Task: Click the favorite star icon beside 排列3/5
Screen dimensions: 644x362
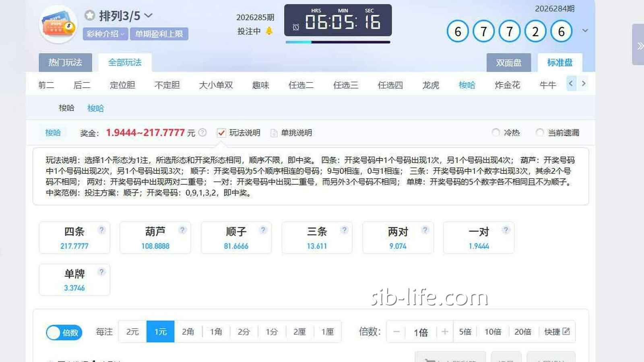Action: click(x=90, y=16)
